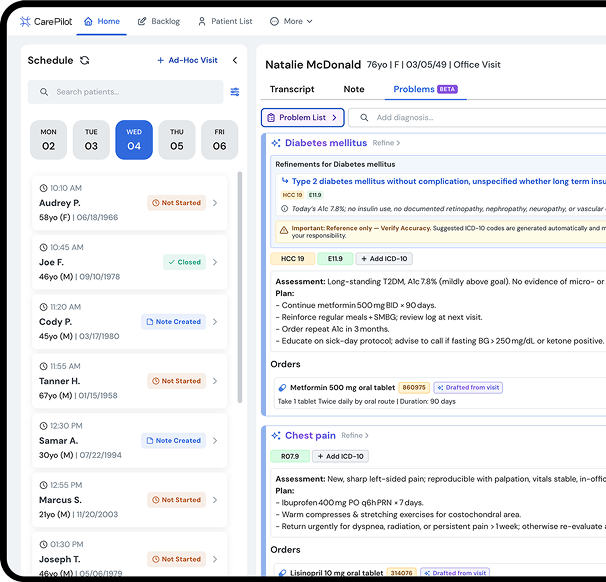
Task: Click the sparkle icon beside Chest pain
Action: (276, 436)
